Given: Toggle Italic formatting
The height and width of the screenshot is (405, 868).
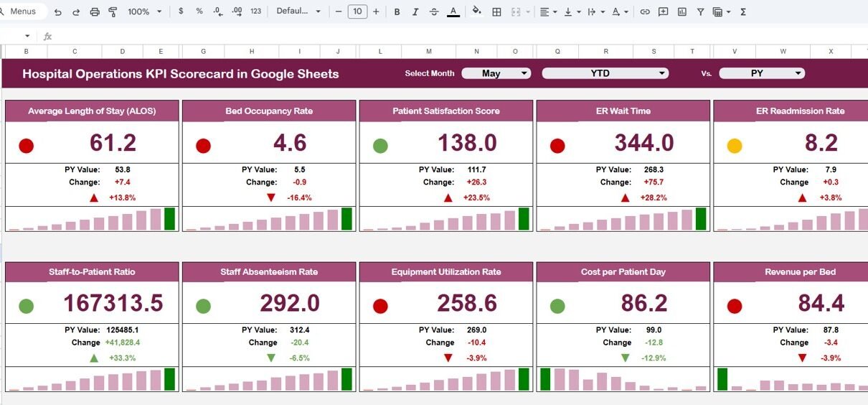Looking at the screenshot, I should (415, 11).
